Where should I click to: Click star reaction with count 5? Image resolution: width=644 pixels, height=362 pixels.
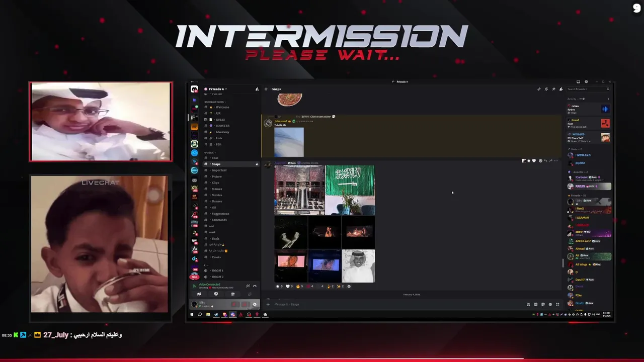tap(280, 286)
